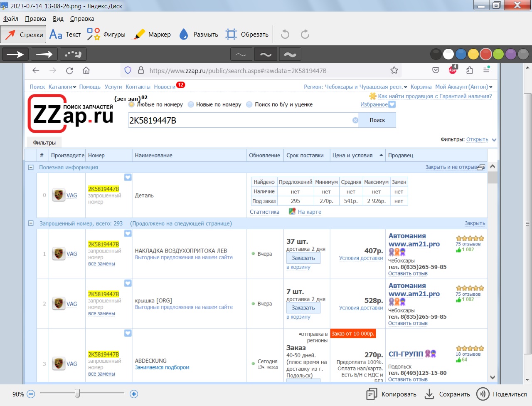532x406 pixels.
Task: Open the Корзина link
Action: pyautogui.click(x=421, y=87)
